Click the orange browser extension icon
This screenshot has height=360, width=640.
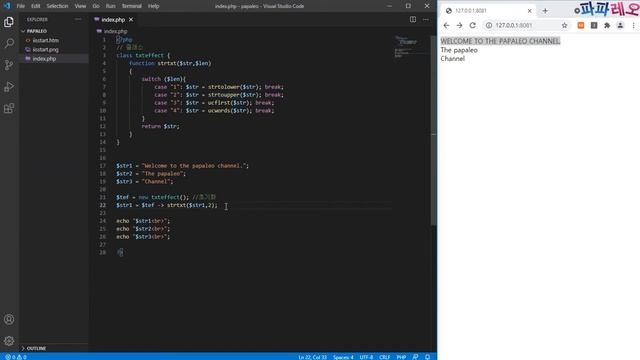pyautogui.click(x=581, y=25)
